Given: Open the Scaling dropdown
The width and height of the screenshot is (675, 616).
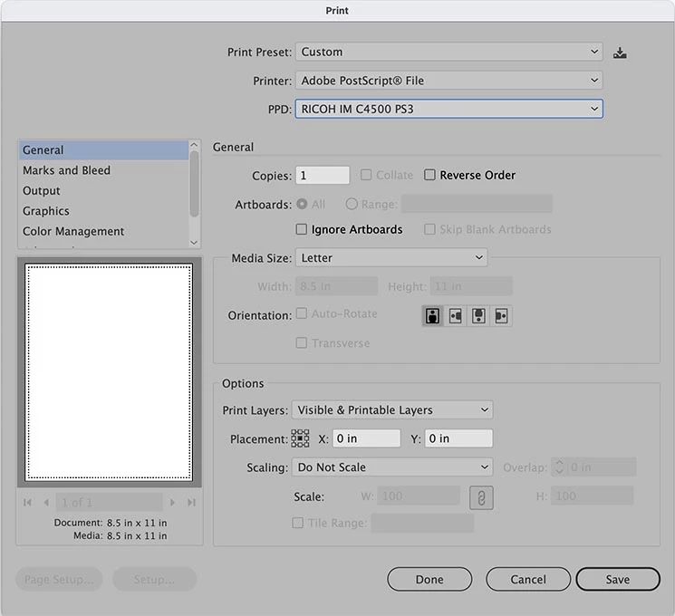Looking at the screenshot, I should point(392,467).
